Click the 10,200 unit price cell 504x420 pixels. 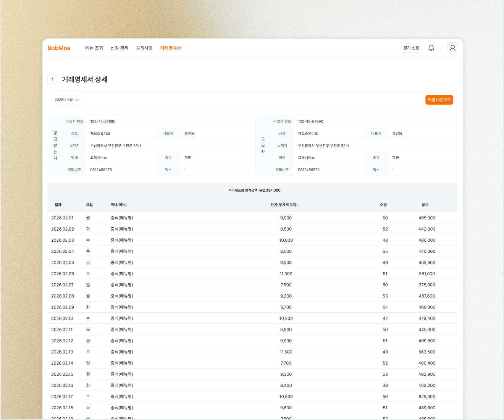click(286, 318)
